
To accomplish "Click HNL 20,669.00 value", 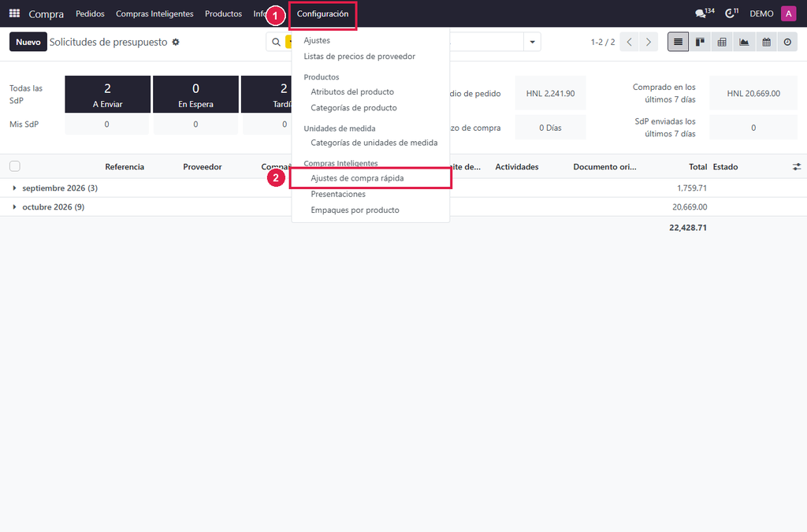I will pos(753,94).
